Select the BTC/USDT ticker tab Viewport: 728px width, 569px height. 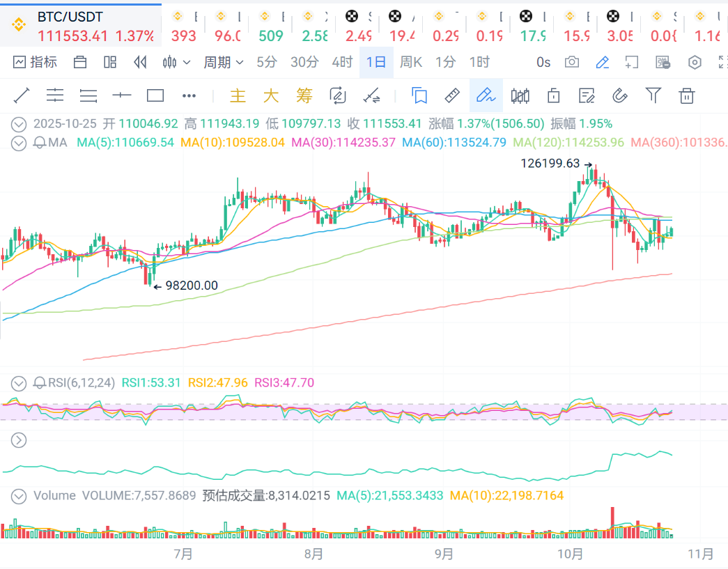pyautogui.click(x=80, y=26)
